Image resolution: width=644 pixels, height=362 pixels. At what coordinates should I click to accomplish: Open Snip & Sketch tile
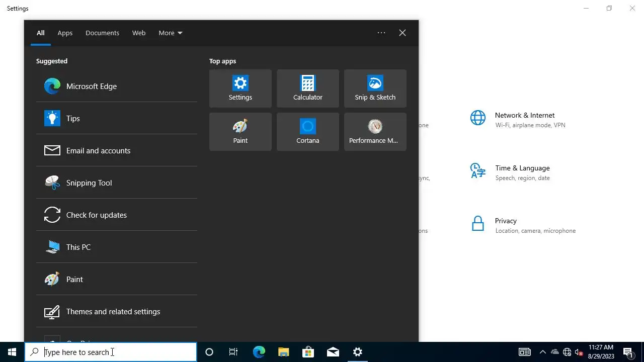pos(375,88)
